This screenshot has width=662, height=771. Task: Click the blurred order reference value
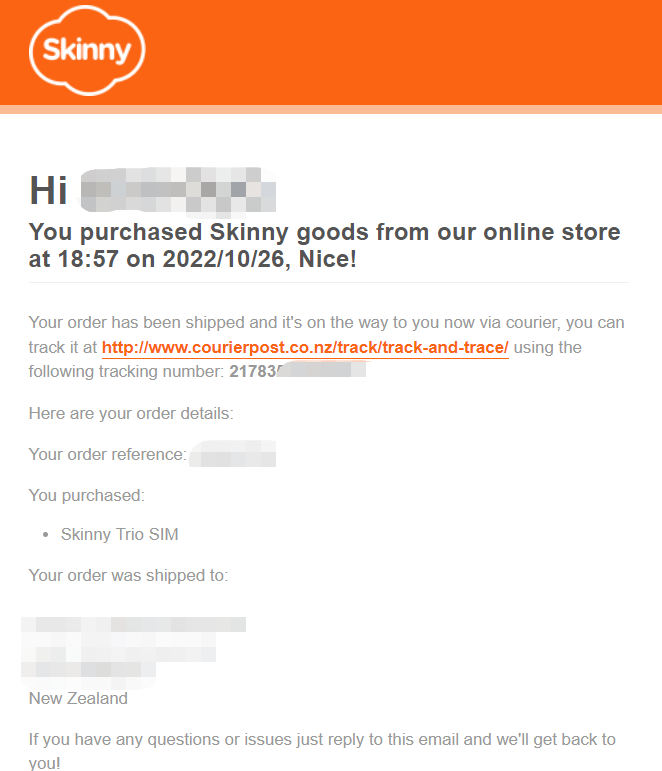click(x=232, y=454)
